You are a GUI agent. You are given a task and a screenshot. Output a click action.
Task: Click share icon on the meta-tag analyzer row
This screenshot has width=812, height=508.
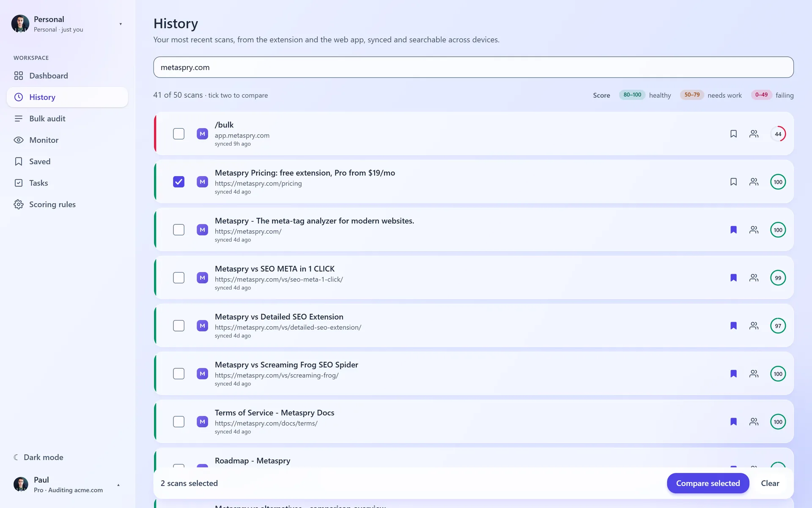tap(754, 230)
